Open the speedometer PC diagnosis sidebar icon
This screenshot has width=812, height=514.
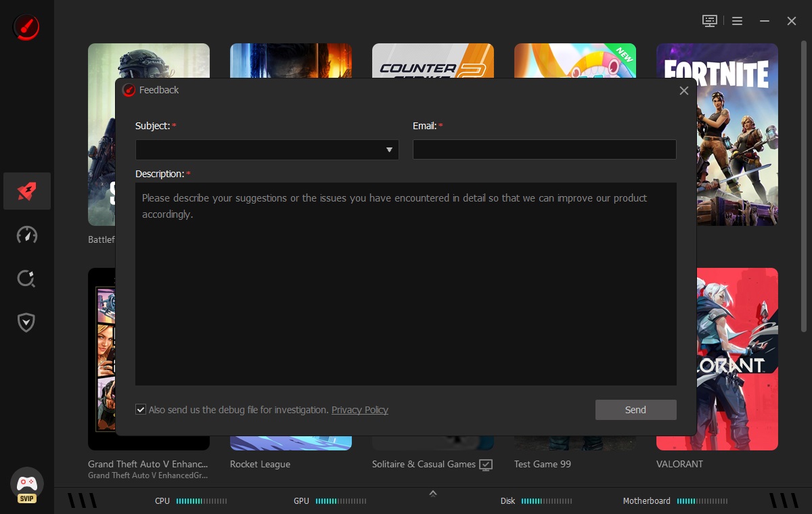[x=27, y=235]
